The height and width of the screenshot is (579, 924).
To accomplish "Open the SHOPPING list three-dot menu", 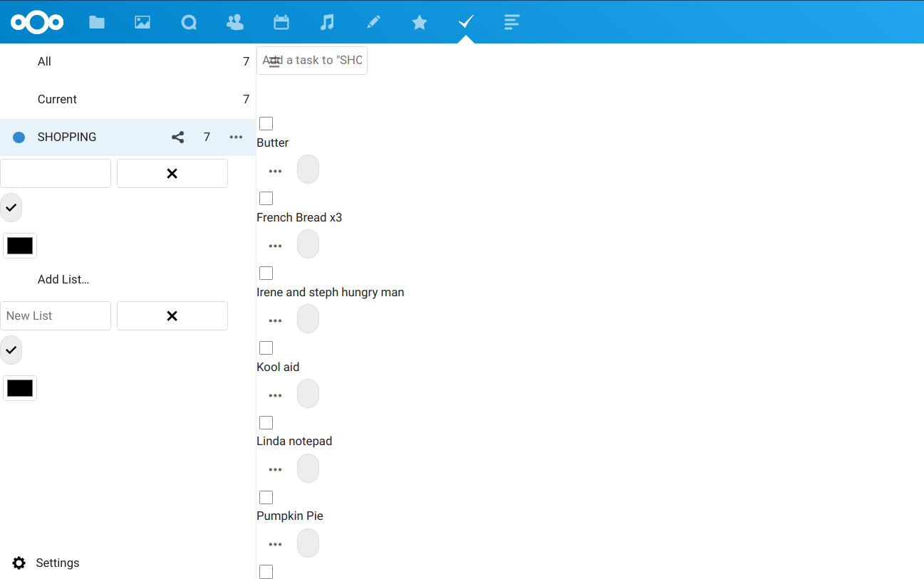I will (237, 137).
